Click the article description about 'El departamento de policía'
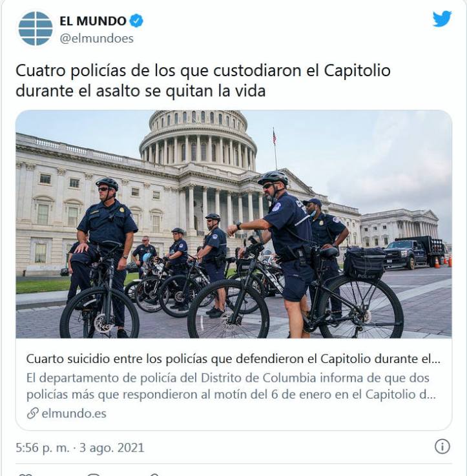Screen dimensions: 467x476 click(231, 386)
